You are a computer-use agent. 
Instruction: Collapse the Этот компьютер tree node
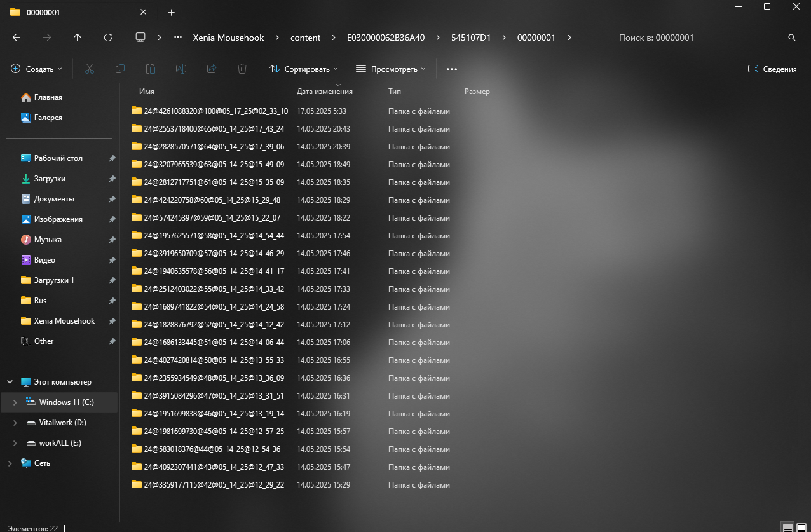point(10,382)
